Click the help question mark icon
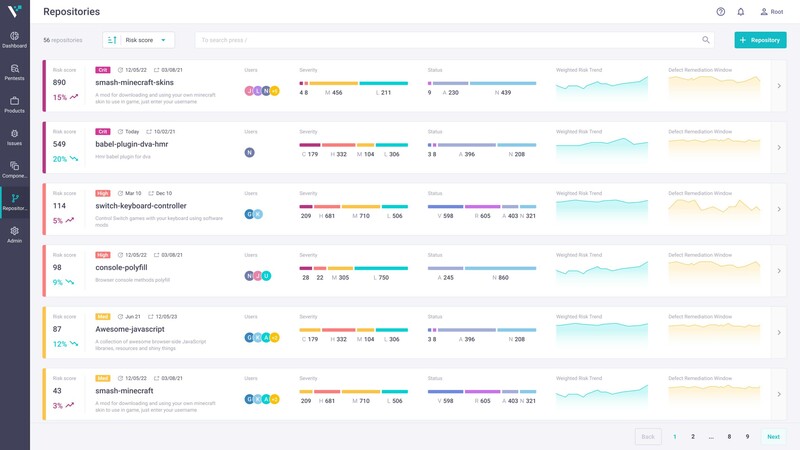800x450 pixels. pos(720,12)
